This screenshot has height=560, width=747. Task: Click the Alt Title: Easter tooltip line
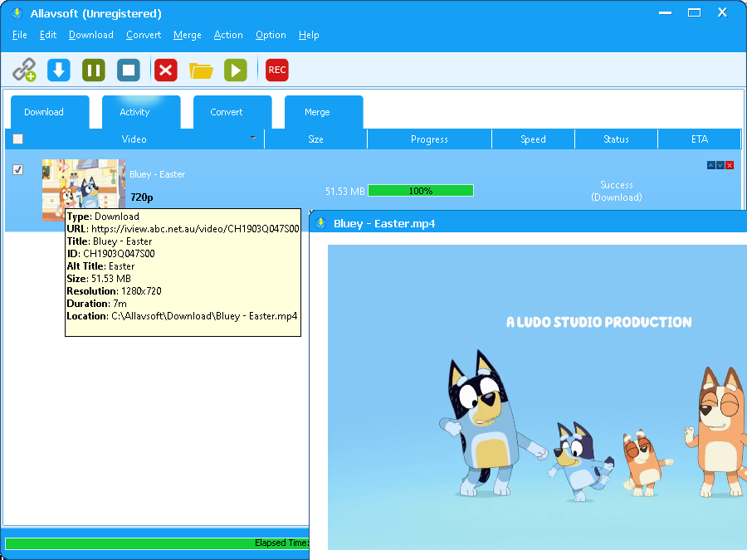(100, 266)
